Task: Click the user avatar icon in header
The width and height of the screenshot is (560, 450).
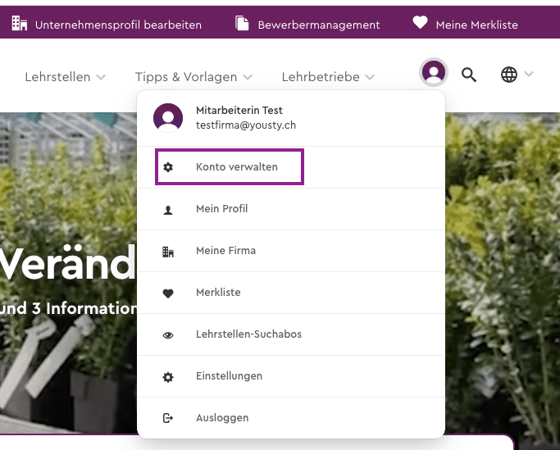Action: point(434,72)
